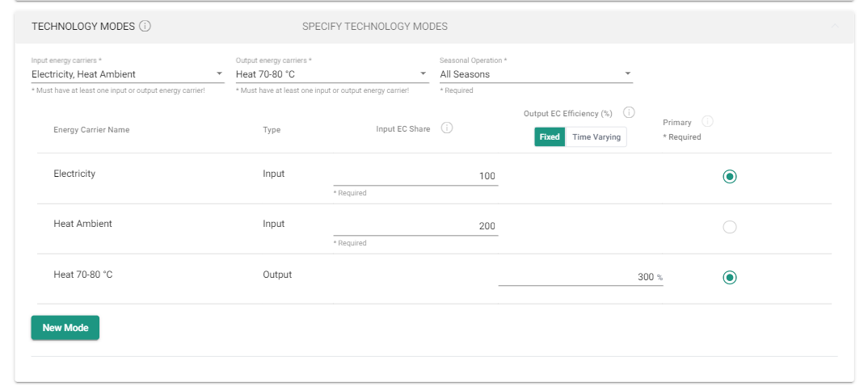Screen dimensions: 868x386
Task: Set Heat Ambient as primary input
Action: click(x=729, y=227)
